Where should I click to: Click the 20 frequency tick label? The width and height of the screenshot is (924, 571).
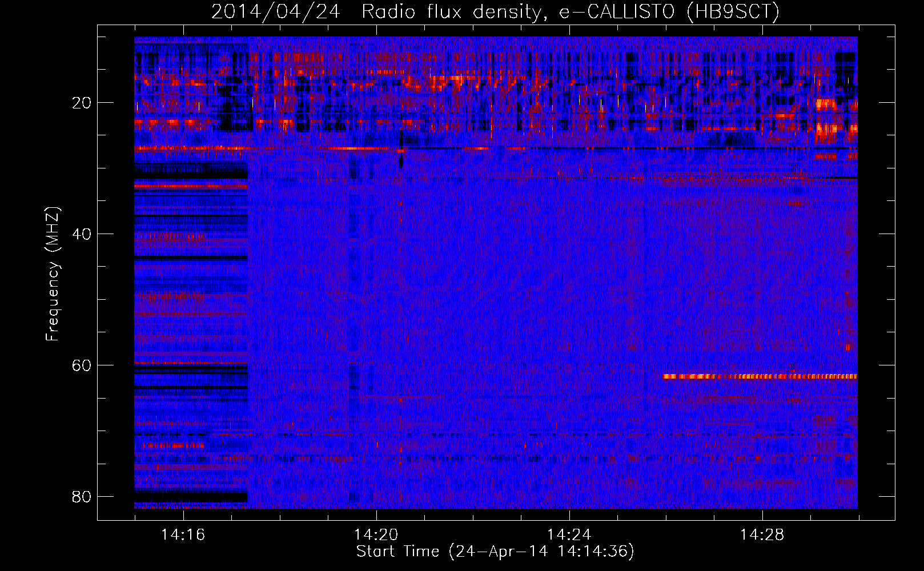pos(82,103)
